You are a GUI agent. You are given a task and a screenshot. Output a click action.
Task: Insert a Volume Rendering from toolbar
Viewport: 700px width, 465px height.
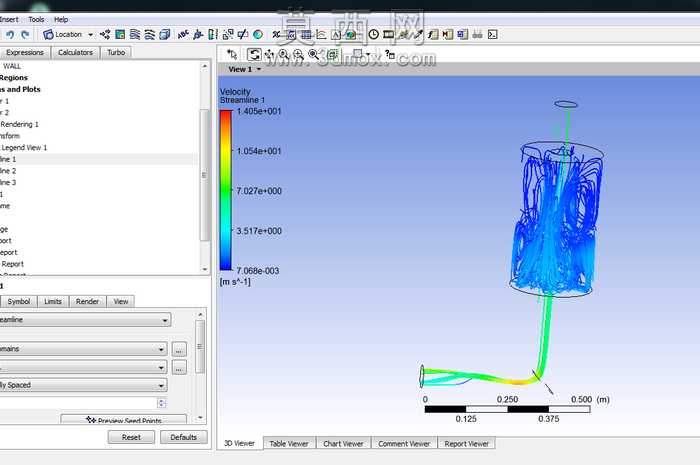[x=165, y=34]
